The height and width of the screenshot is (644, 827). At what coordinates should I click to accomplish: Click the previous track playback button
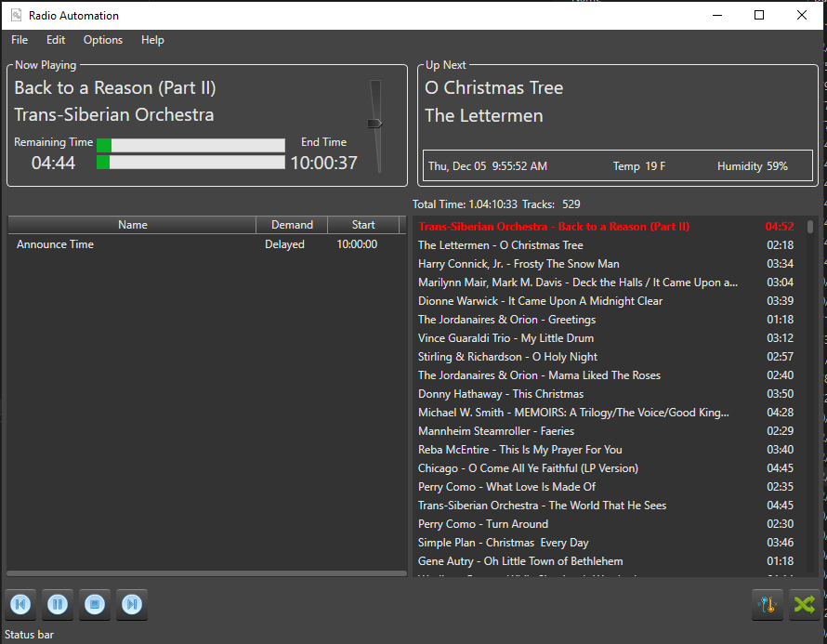point(20,604)
